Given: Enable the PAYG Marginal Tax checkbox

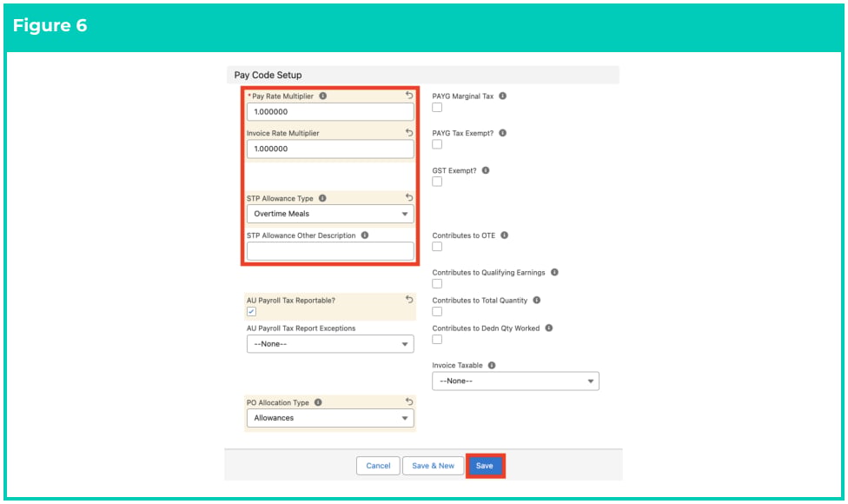Looking at the screenshot, I should (x=437, y=107).
